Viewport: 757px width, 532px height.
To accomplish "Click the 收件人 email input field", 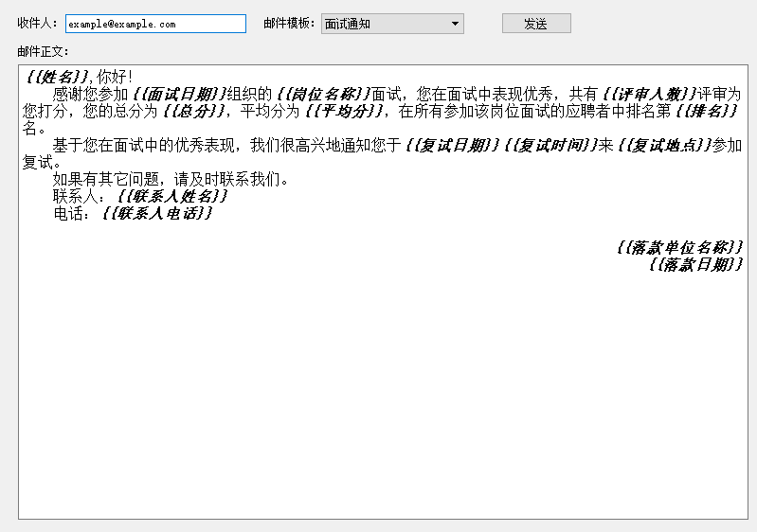I will tap(155, 24).
